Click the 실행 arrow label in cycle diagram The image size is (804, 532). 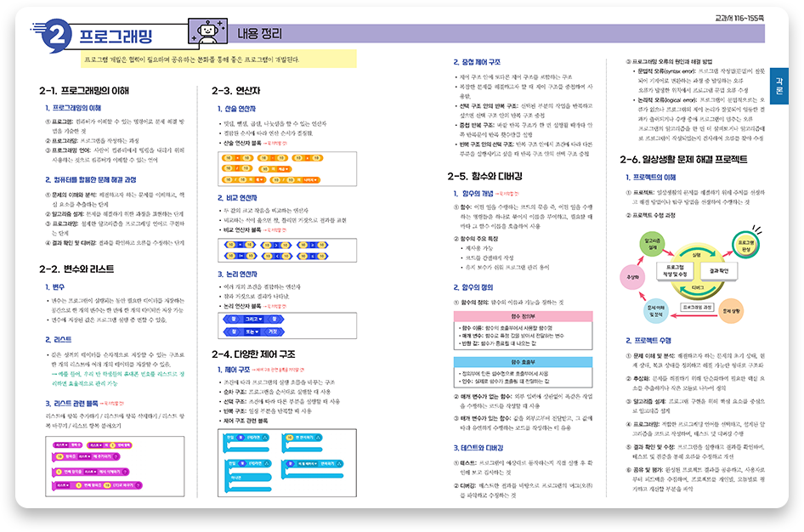click(696, 255)
